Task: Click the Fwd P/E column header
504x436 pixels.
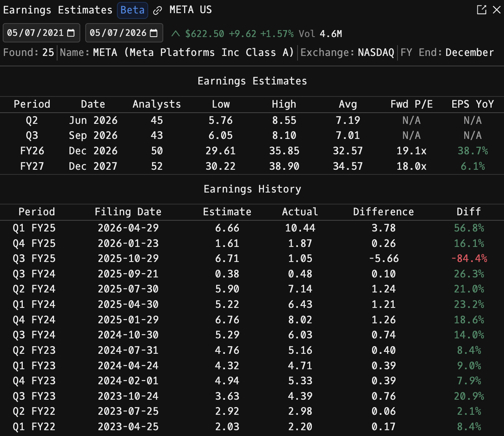Action: pos(411,104)
